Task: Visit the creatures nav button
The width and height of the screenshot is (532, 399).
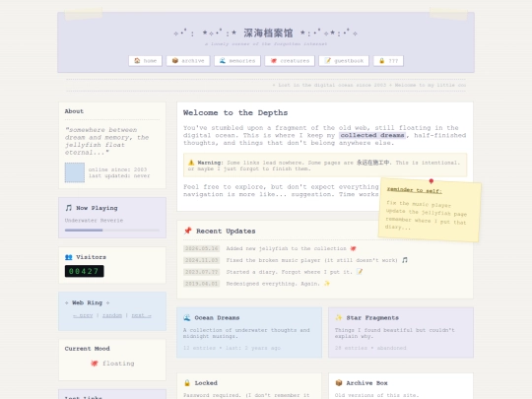Action: pos(290,61)
